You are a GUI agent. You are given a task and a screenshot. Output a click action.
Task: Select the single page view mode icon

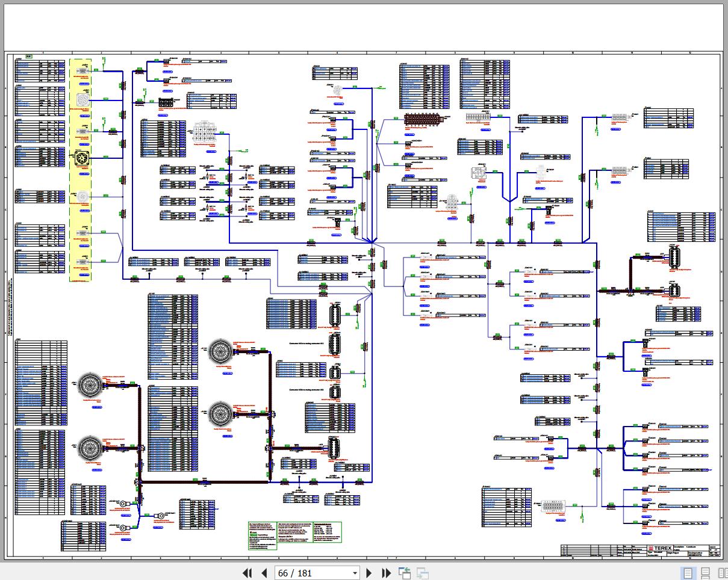coord(688,573)
